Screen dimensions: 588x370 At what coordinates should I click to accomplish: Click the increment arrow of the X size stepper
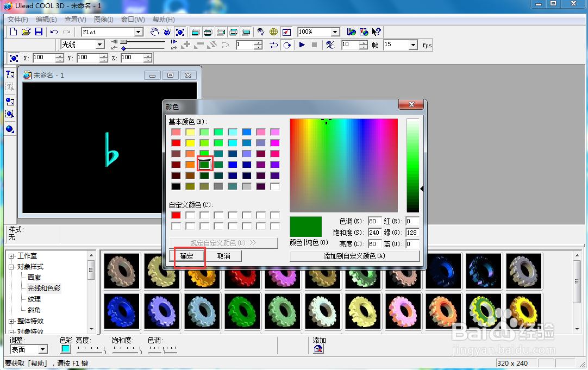[x=60, y=56]
